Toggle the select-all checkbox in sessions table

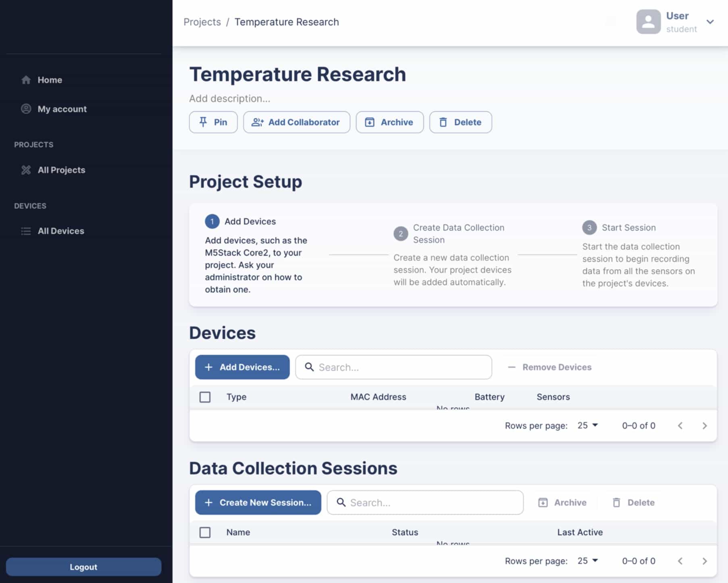(x=205, y=533)
